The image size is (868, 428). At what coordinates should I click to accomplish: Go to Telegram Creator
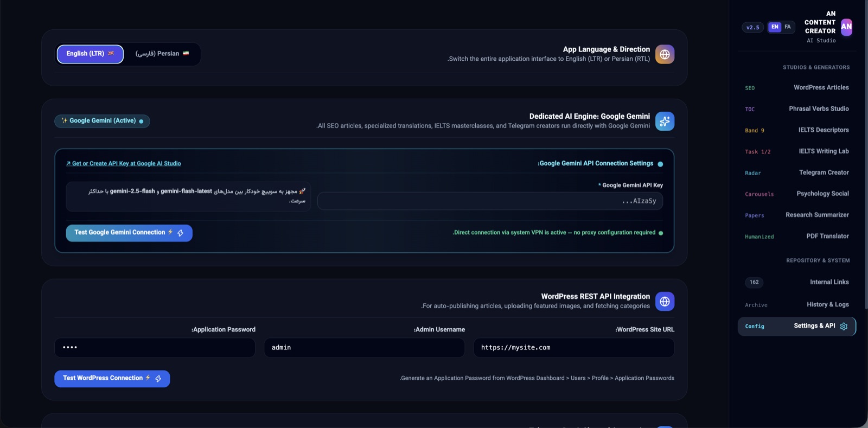click(797, 173)
